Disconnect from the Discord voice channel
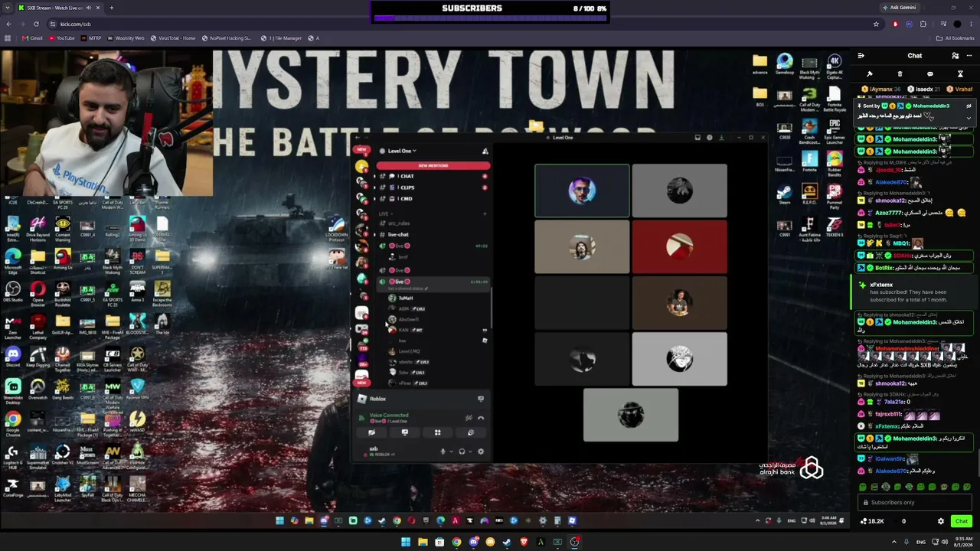The width and height of the screenshot is (980, 551). pyautogui.click(x=481, y=418)
